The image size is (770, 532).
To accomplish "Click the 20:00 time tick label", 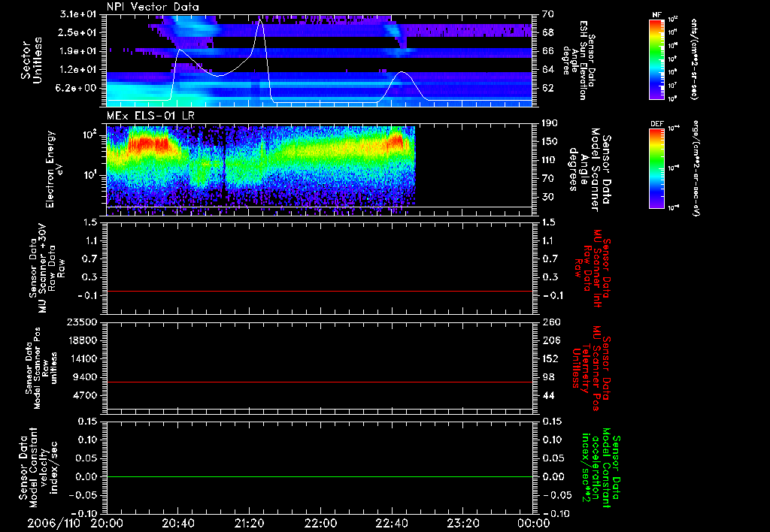I will pyautogui.click(x=107, y=523).
